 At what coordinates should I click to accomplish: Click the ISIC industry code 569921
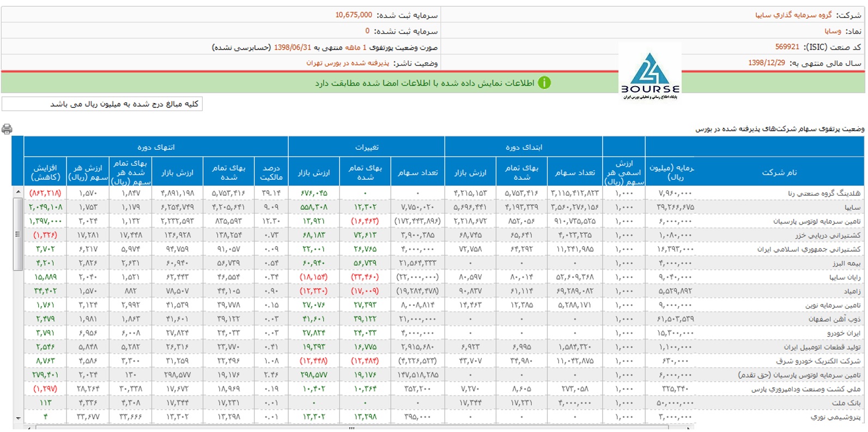click(x=787, y=47)
